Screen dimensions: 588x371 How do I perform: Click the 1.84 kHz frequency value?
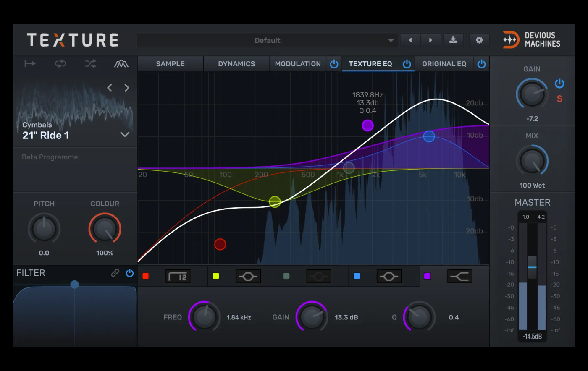pos(239,317)
